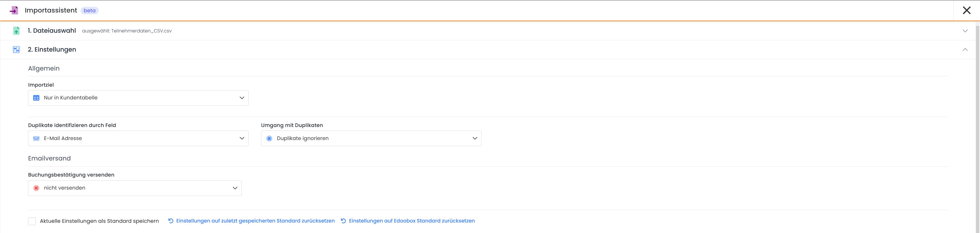Open Buchungsbestätigung versenden dropdown
Image resolution: width=980 pixels, height=233 pixels.
[x=135, y=188]
